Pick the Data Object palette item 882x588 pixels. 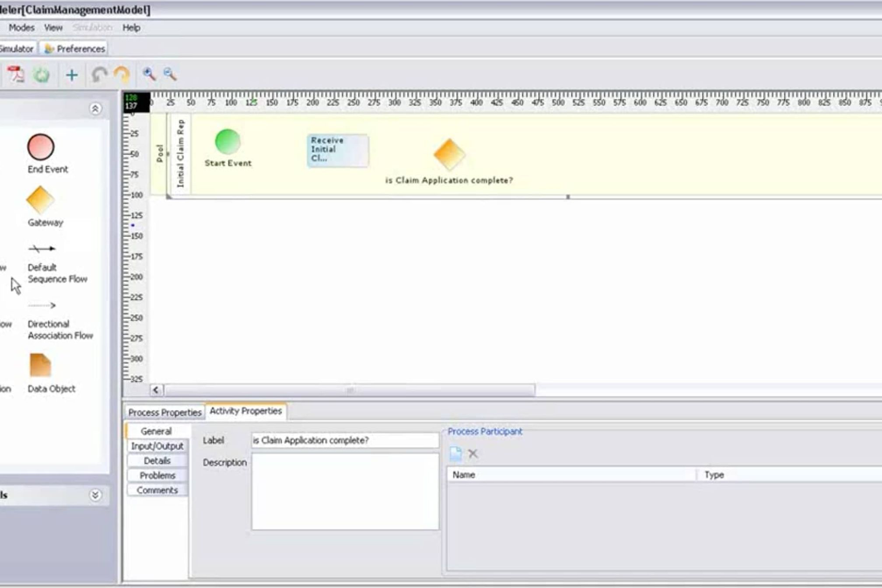pyautogui.click(x=41, y=365)
